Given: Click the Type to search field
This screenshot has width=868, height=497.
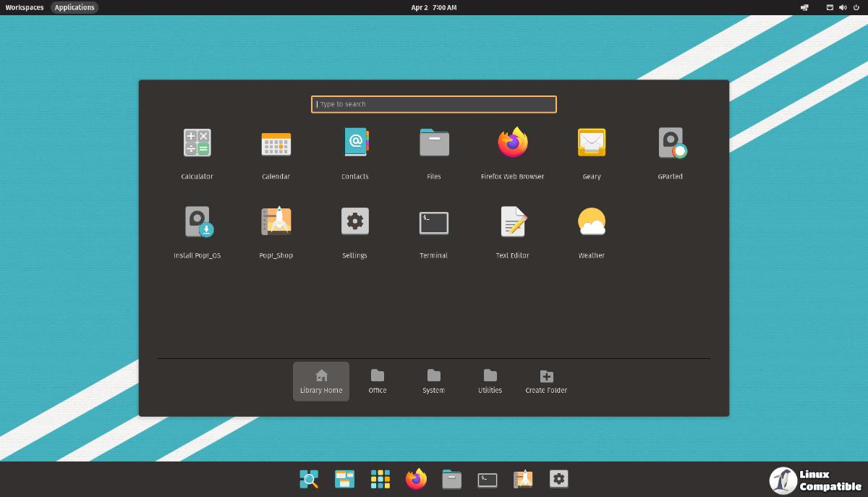Looking at the screenshot, I should click(x=434, y=104).
